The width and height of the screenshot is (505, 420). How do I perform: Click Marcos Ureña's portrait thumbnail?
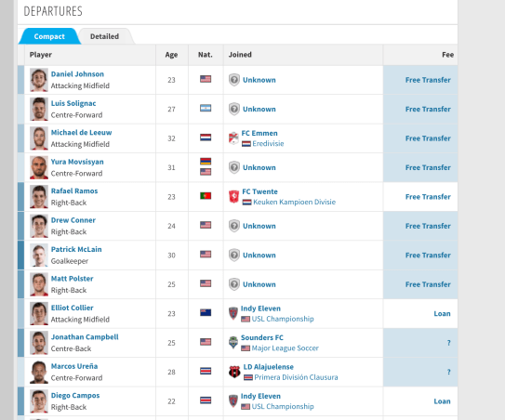tap(39, 372)
